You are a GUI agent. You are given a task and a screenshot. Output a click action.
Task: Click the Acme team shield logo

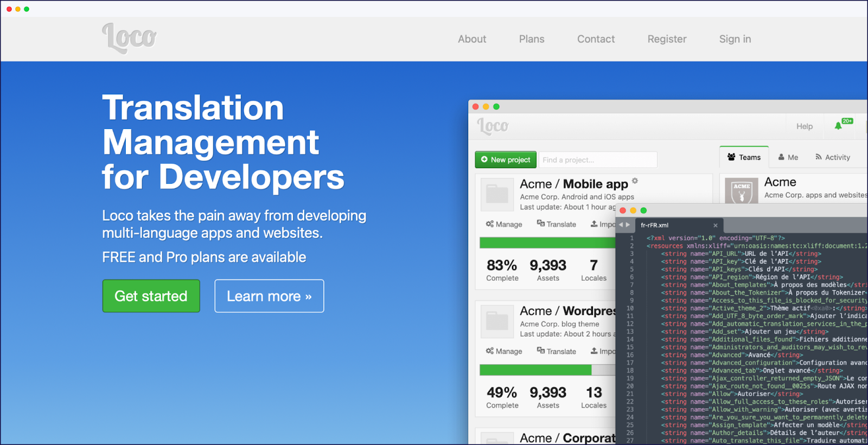(742, 191)
